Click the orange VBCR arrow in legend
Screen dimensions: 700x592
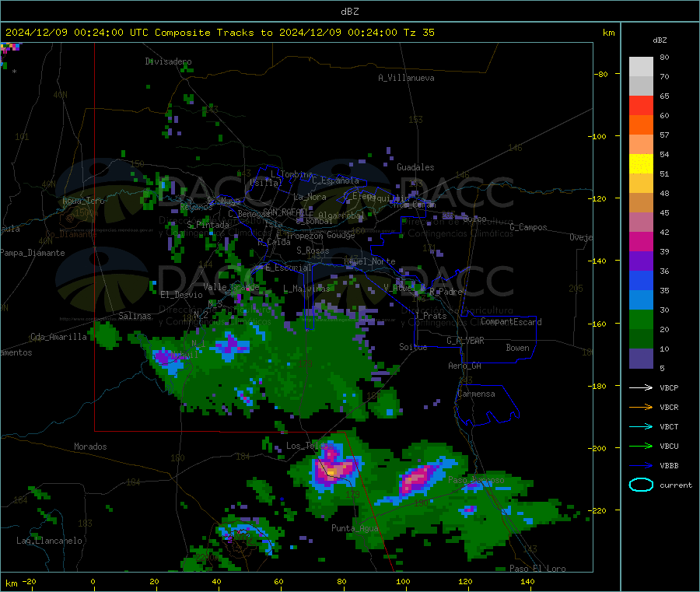pos(641,407)
